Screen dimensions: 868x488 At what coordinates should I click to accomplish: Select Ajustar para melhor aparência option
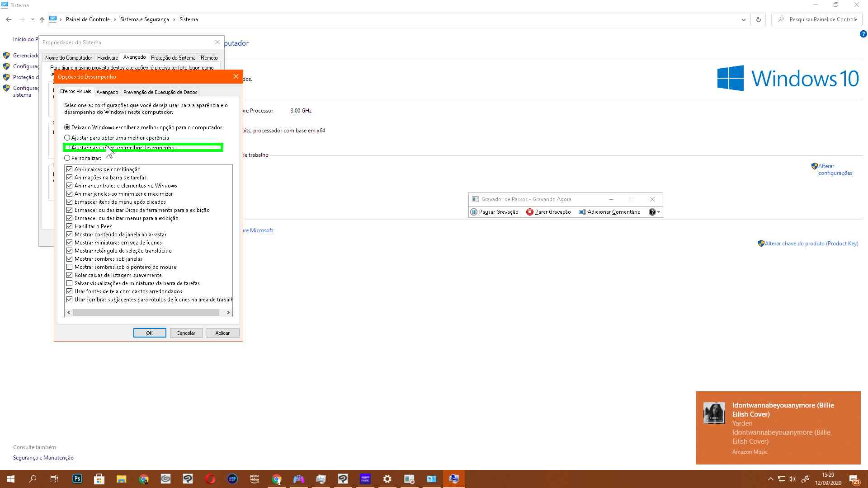[x=67, y=138]
